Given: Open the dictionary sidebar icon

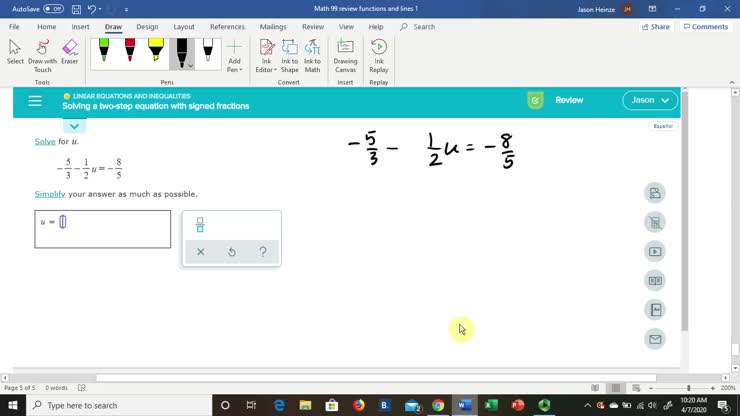Looking at the screenshot, I should pyautogui.click(x=655, y=310).
